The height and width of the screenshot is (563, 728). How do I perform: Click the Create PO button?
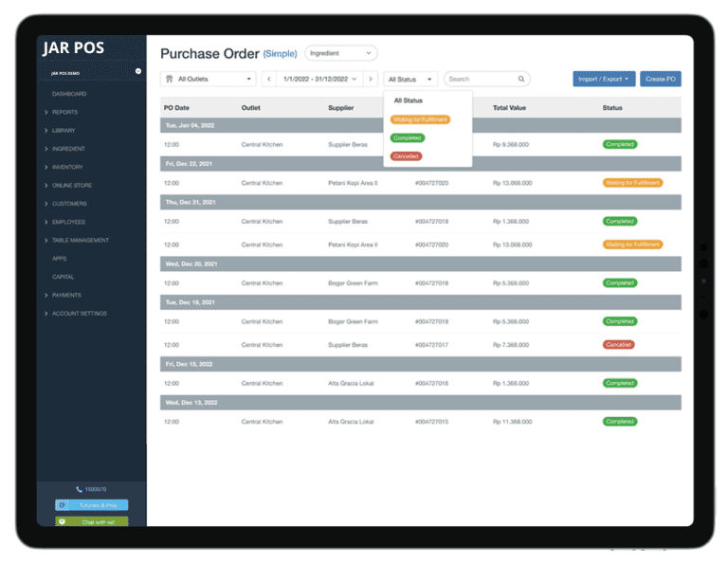click(x=660, y=80)
